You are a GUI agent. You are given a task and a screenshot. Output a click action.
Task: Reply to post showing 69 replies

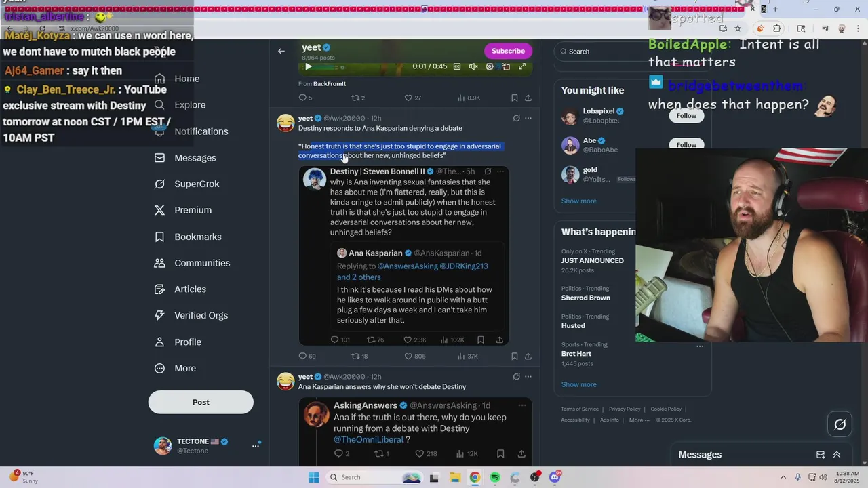pyautogui.click(x=307, y=356)
